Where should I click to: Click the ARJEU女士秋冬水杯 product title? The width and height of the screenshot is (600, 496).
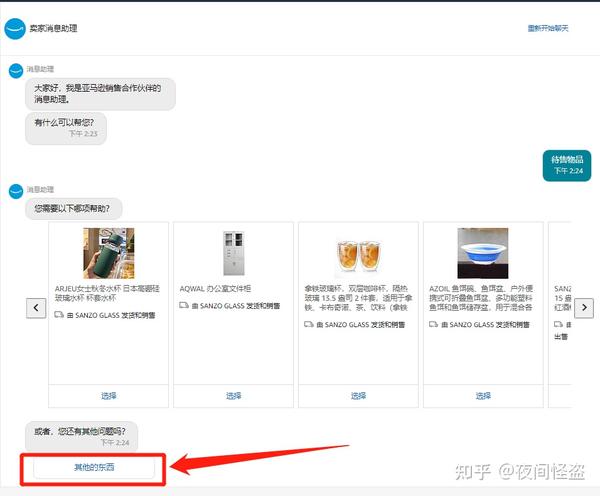click(x=107, y=293)
